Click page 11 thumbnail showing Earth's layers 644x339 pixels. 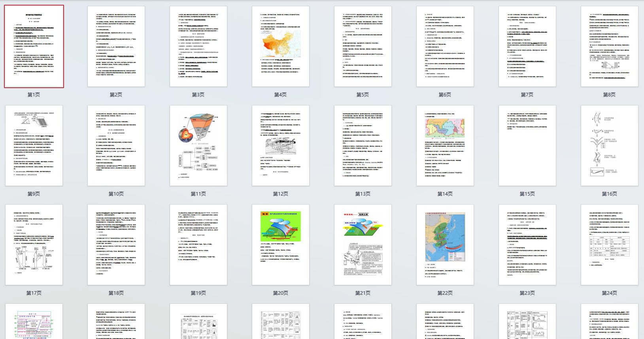click(x=198, y=145)
